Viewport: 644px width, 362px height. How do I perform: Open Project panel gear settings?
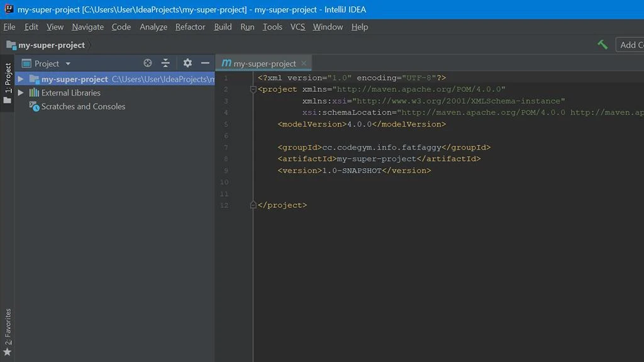[187, 63]
